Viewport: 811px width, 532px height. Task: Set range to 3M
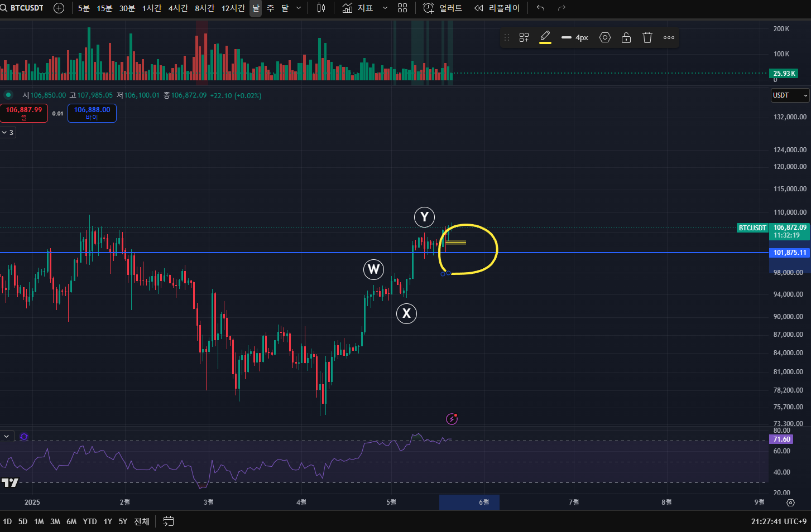(x=55, y=521)
